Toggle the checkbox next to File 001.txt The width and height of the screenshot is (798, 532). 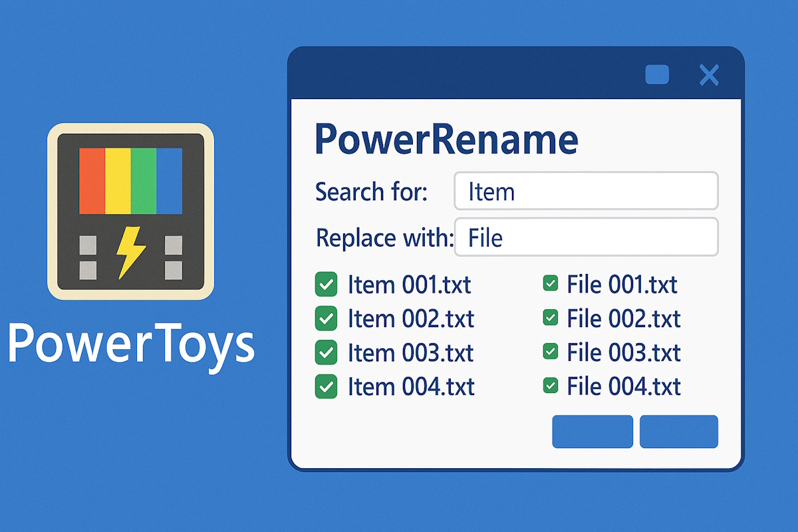point(550,283)
